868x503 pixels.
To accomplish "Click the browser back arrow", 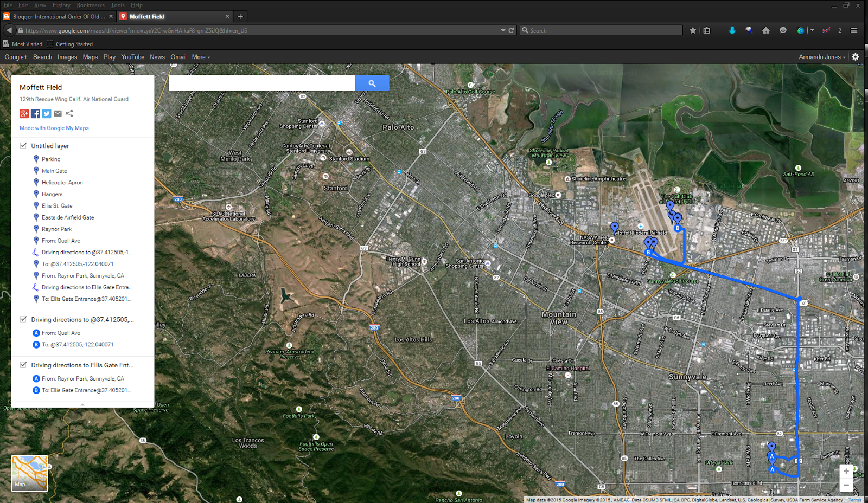I will tap(9, 30).
